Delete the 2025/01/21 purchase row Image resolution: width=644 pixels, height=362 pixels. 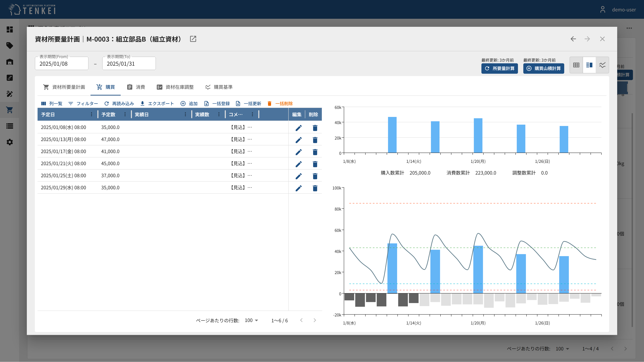coord(315,164)
